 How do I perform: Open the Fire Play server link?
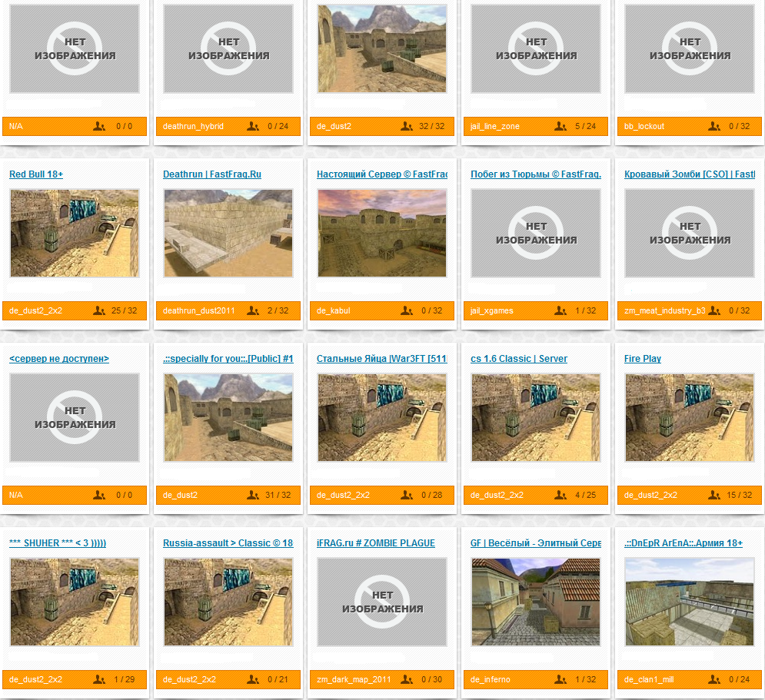tap(642, 358)
